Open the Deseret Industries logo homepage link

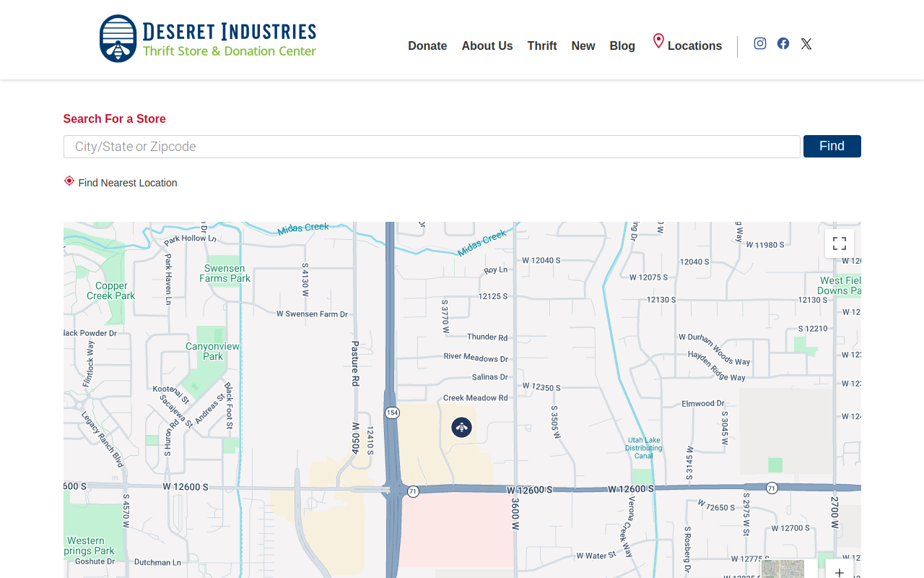click(208, 38)
